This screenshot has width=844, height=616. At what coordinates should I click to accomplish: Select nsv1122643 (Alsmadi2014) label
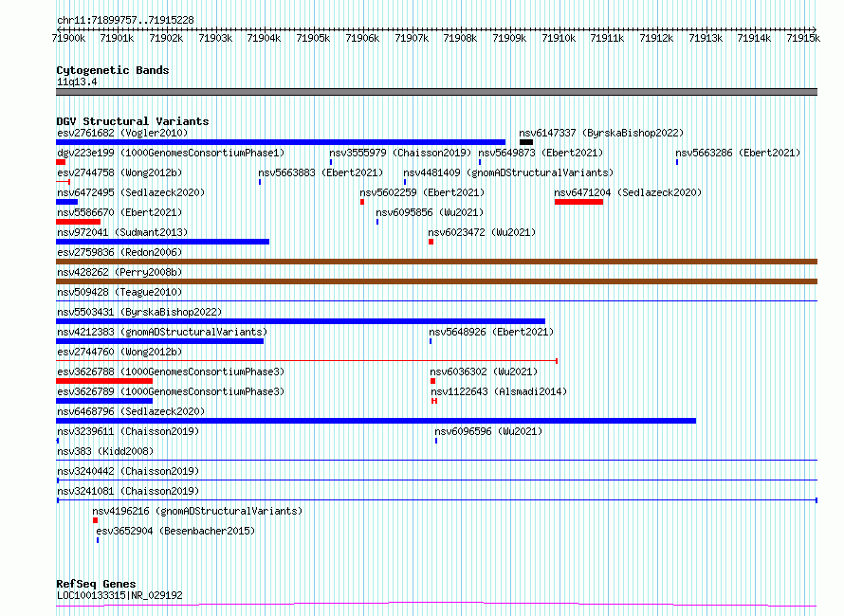499,391
